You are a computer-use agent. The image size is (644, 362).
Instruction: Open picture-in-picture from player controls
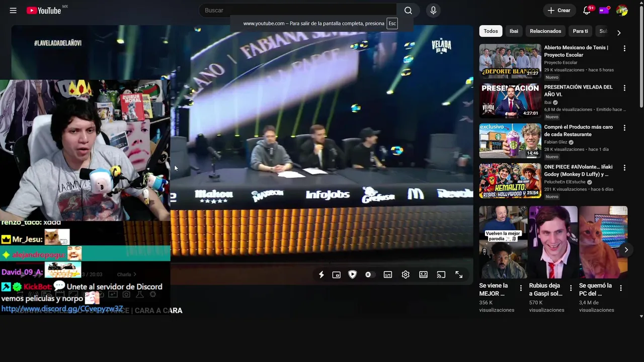click(x=337, y=275)
